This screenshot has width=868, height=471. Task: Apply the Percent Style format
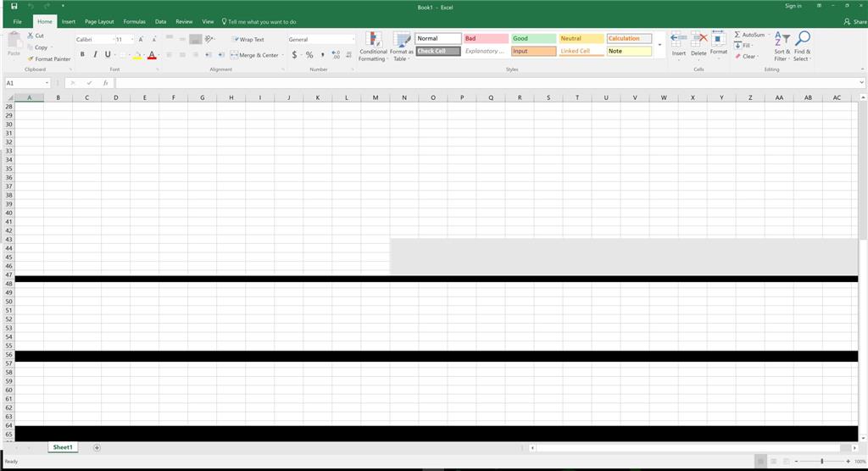pos(309,55)
